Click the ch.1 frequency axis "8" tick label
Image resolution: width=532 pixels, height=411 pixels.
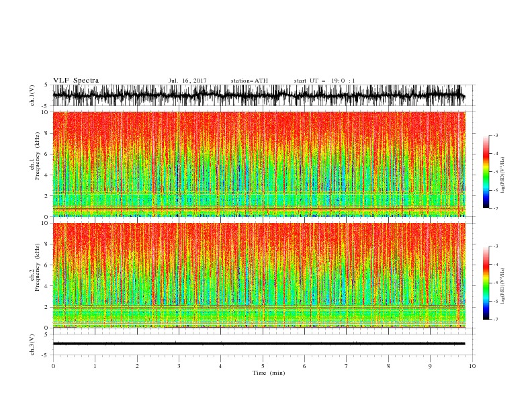coord(47,133)
